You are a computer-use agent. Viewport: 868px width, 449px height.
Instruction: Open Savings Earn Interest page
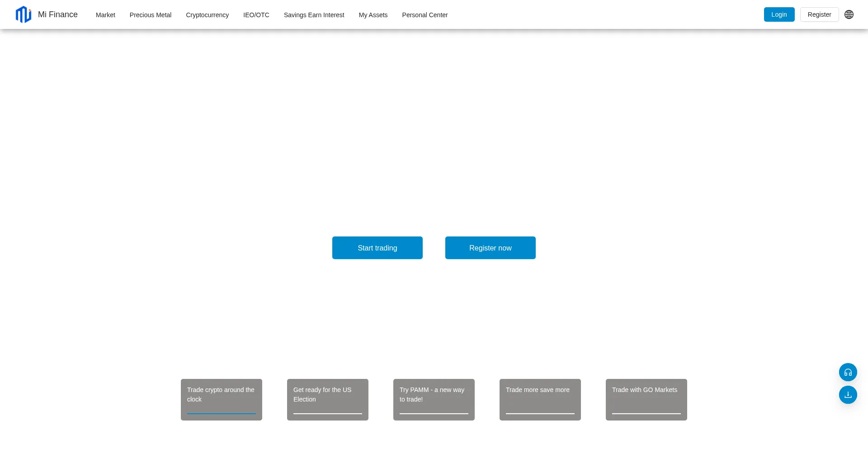[x=314, y=15]
